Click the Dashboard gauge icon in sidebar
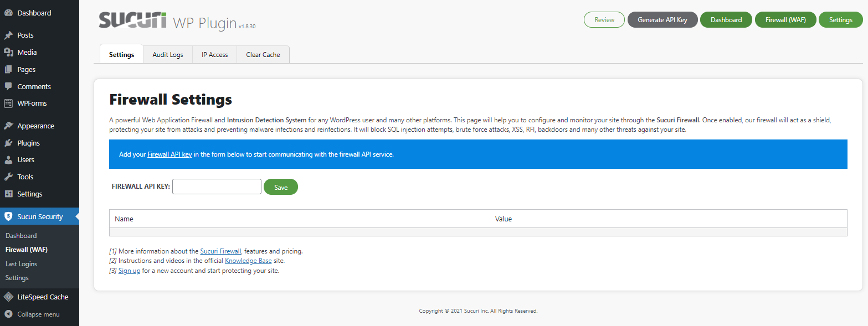The height and width of the screenshot is (326, 868). click(x=8, y=13)
